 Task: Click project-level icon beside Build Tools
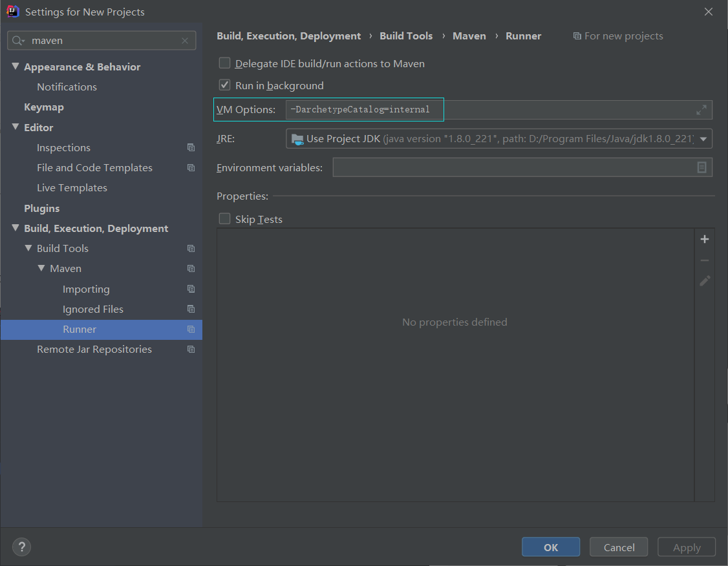coord(191,248)
